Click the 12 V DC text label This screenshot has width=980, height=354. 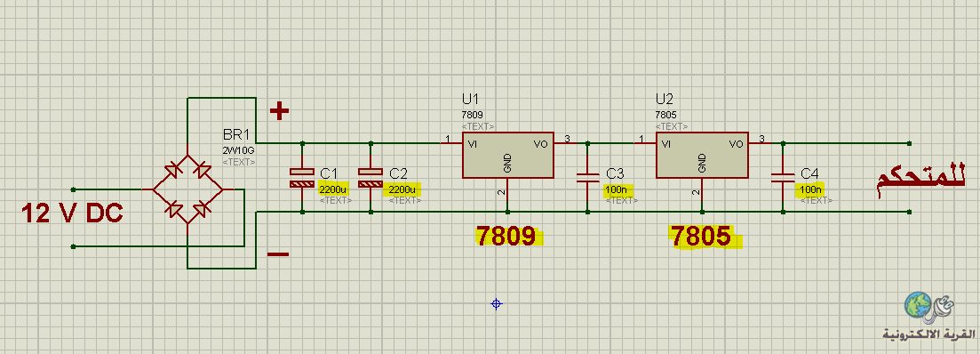[72, 213]
